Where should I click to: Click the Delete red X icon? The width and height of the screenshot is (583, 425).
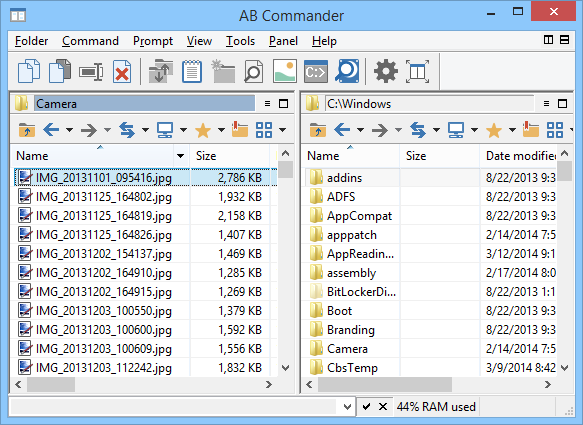click(122, 71)
